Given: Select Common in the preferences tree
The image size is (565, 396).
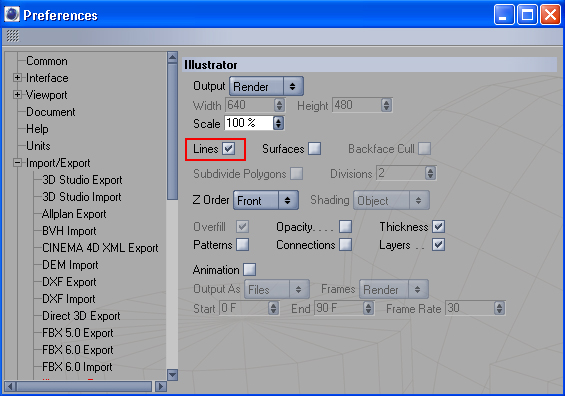Looking at the screenshot, I should click(x=47, y=61).
